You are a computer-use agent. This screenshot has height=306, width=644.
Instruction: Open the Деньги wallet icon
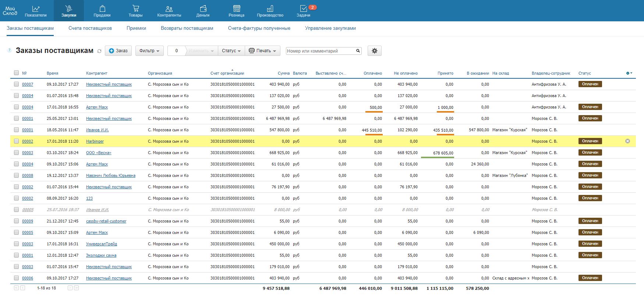(x=203, y=9)
